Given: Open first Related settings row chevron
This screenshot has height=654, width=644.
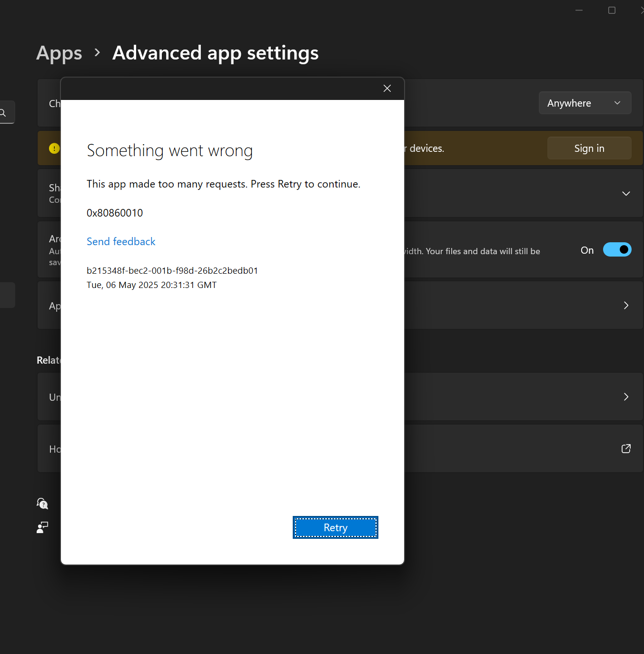Looking at the screenshot, I should tap(626, 396).
